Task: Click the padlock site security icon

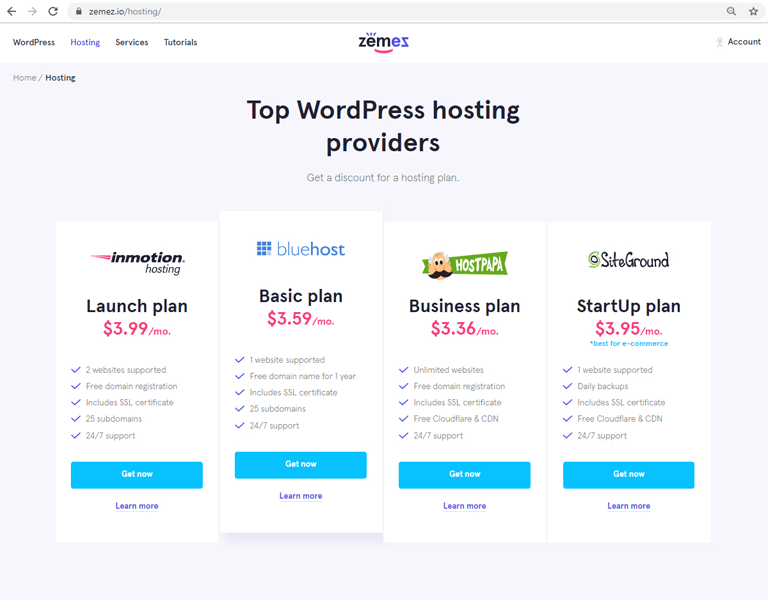Action: pos(78,11)
